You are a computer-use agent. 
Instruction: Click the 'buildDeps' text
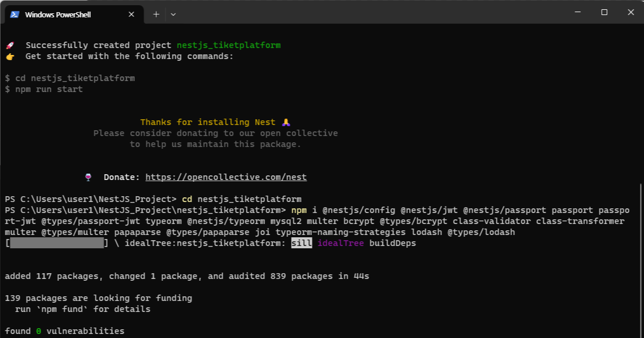point(393,243)
